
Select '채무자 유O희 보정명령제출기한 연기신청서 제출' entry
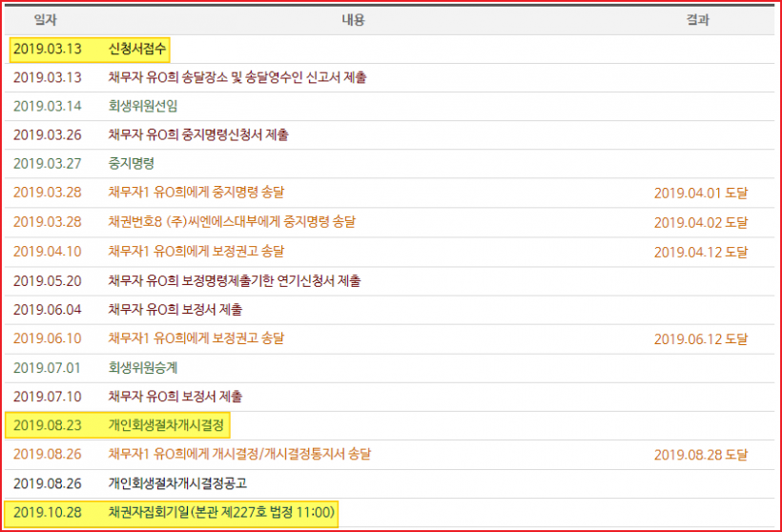235,280
